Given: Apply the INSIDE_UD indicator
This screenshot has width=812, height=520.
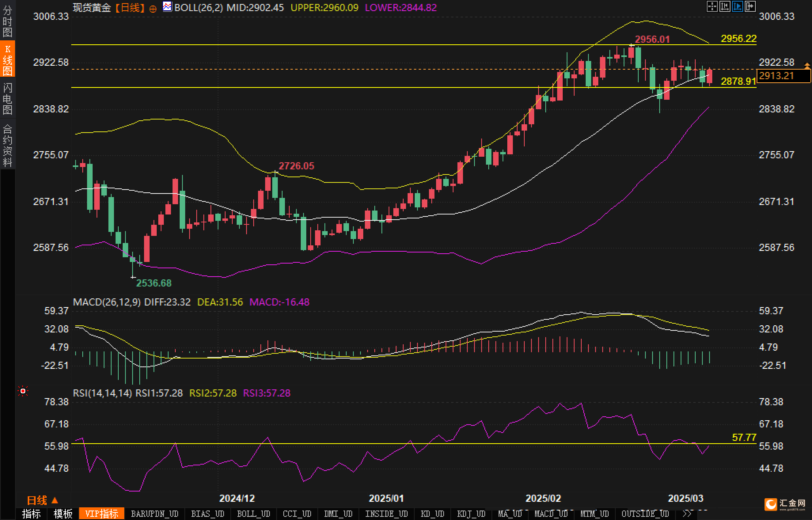Looking at the screenshot, I should pos(387,514).
